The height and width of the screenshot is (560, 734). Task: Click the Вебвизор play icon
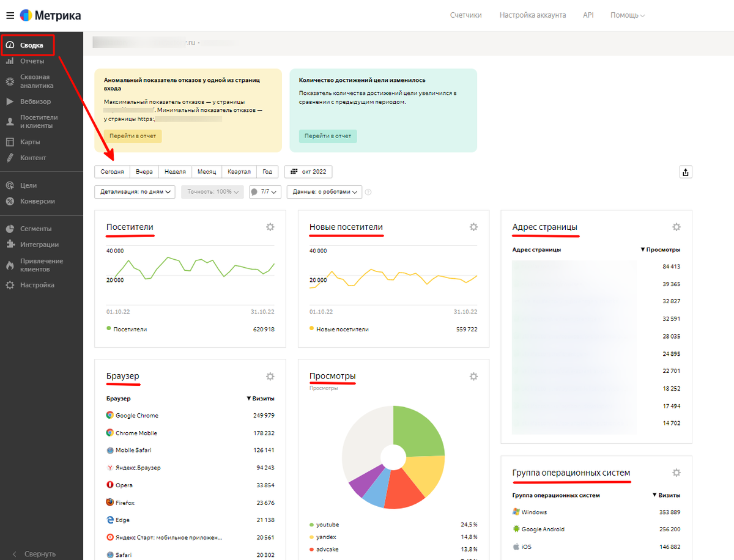pyautogui.click(x=10, y=101)
